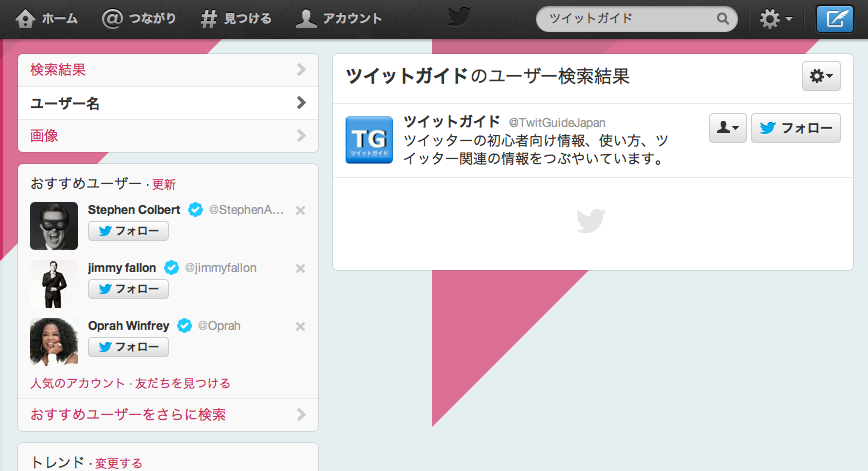Follow Oprah Winfrey
Screen dimensions: 868x471
tap(128, 347)
